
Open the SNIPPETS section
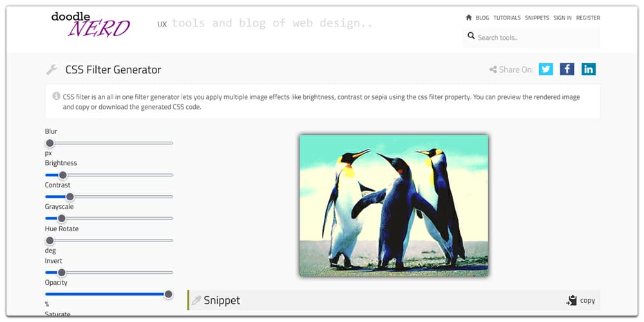(537, 18)
